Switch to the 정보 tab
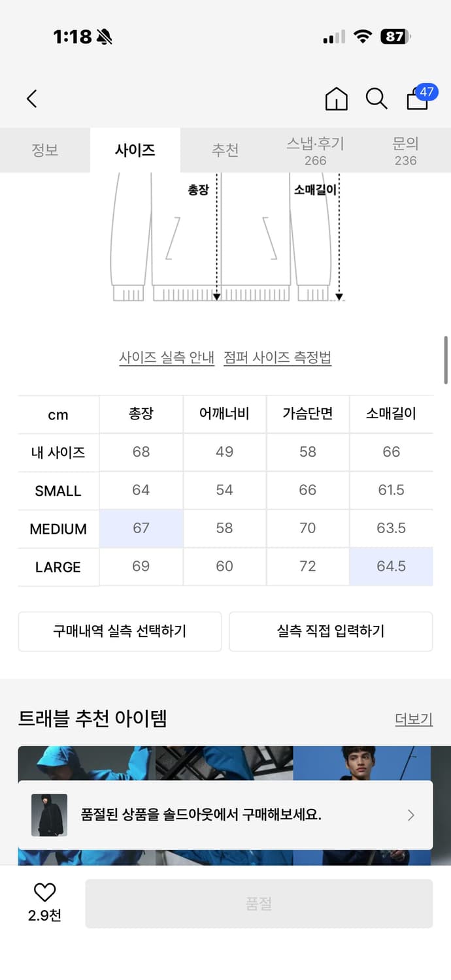Image resolution: width=451 pixels, height=980 pixels. coord(44,150)
